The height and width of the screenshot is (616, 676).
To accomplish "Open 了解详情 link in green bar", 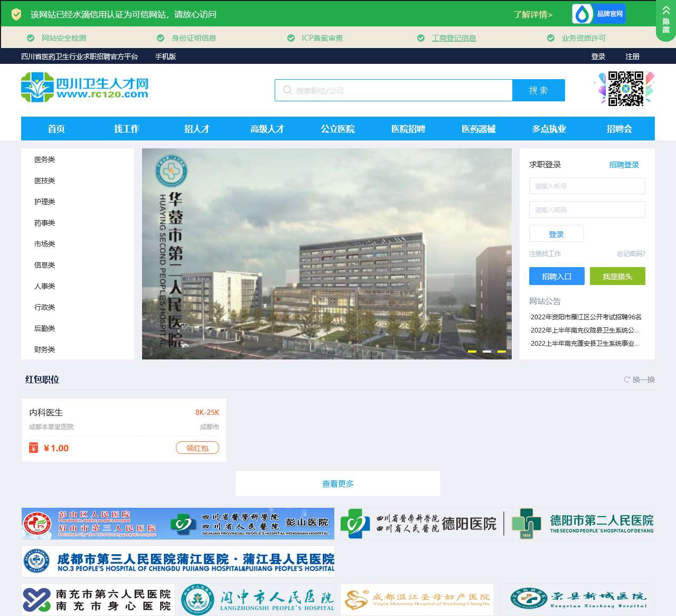I will pos(533,14).
